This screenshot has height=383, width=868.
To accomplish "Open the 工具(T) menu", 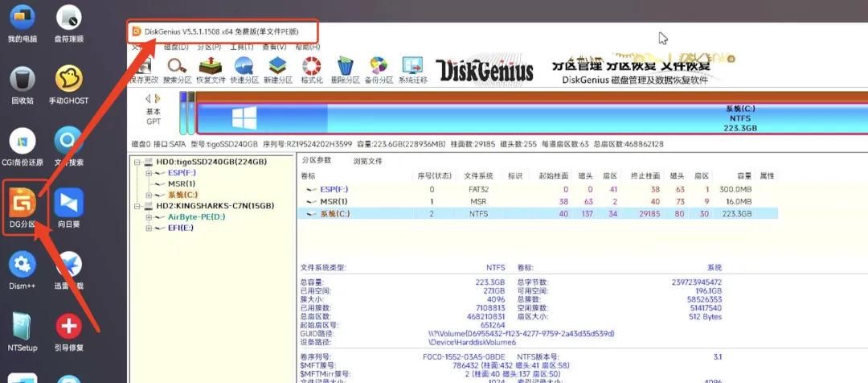I will pyautogui.click(x=242, y=47).
